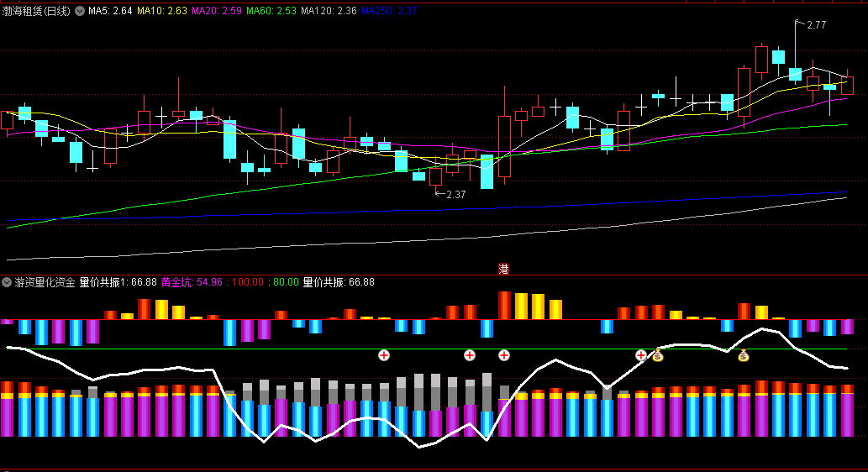Click the red plus marker beside money bag
The height and width of the screenshot is (472, 868).
pos(641,355)
